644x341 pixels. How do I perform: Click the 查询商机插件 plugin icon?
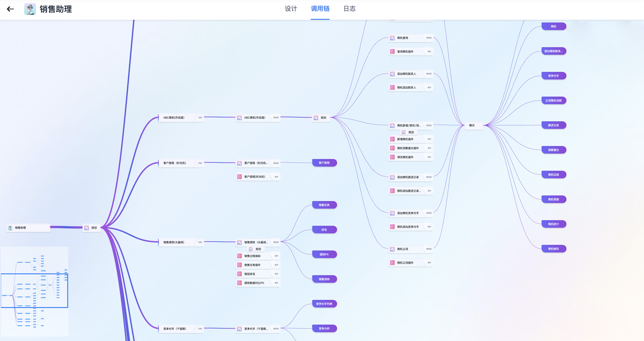click(392, 51)
